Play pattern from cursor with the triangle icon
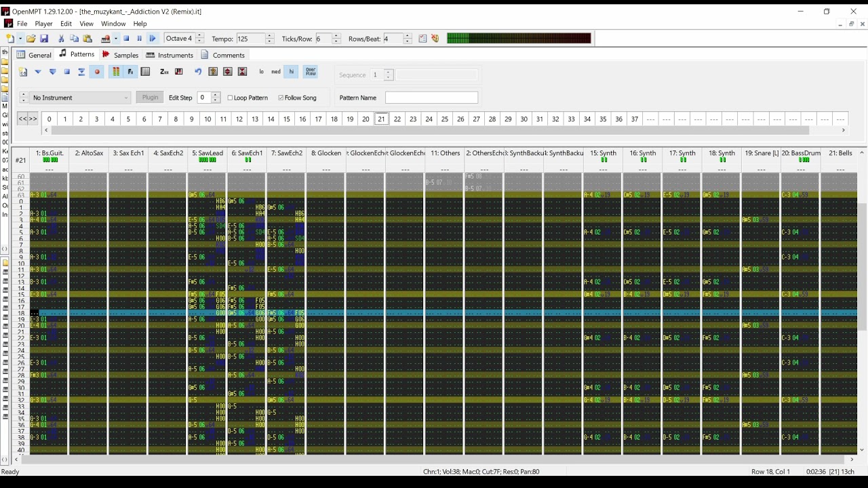This screenshot has width=868, height=488. (x=38, y=72)
